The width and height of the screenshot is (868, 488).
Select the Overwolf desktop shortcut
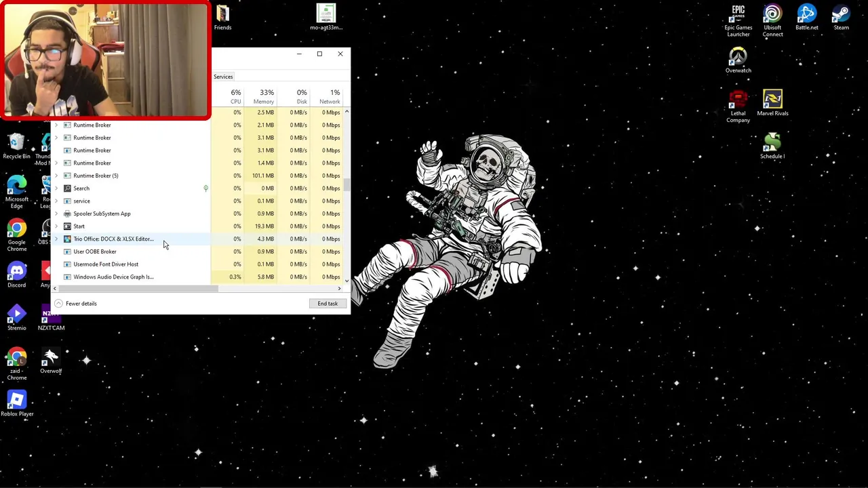coord(51,361)
